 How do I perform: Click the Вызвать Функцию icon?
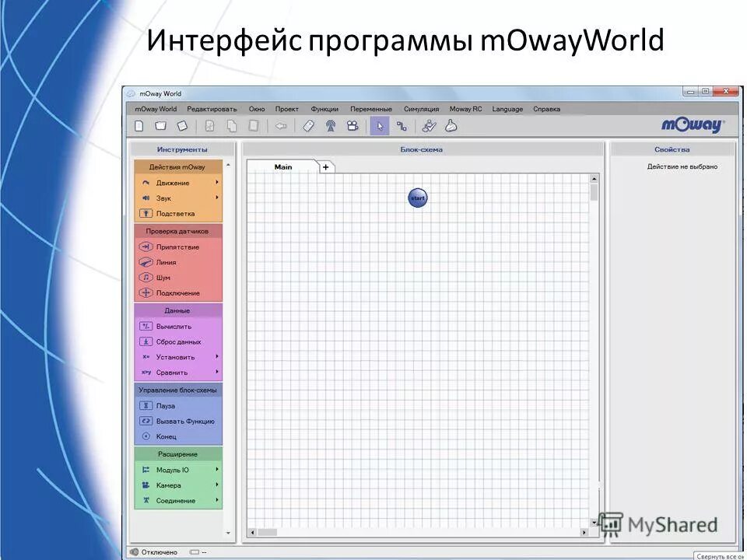point(146,421)
